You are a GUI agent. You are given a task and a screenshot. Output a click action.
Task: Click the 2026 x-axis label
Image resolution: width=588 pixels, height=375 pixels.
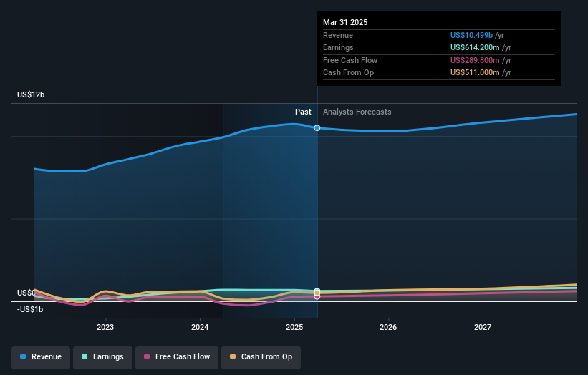(x=388, y=327)
